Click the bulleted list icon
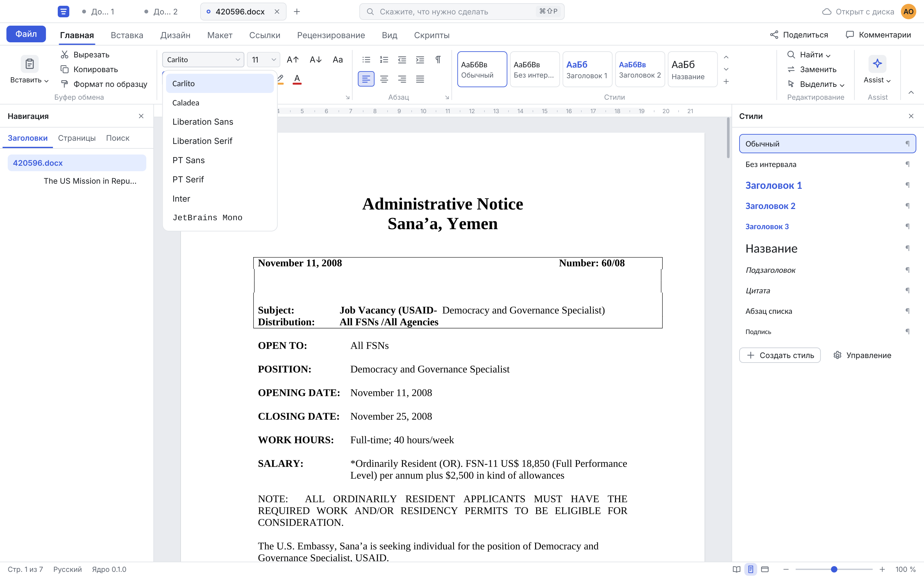The image size is (924, 577). (x=366, y=60)
